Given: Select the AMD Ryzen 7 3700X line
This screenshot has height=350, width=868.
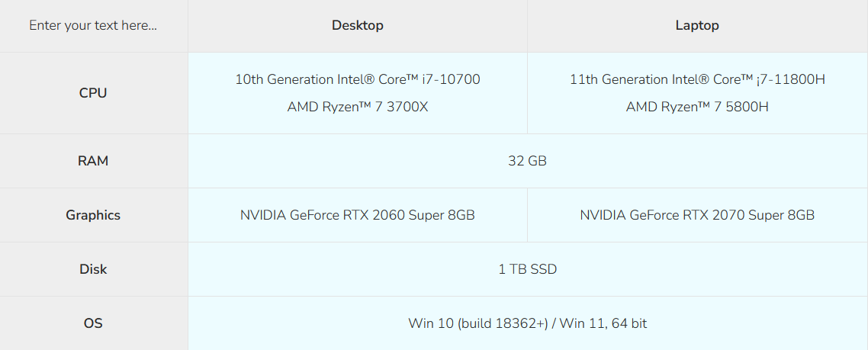Looking at the screenshot, I should coord(357,107).
